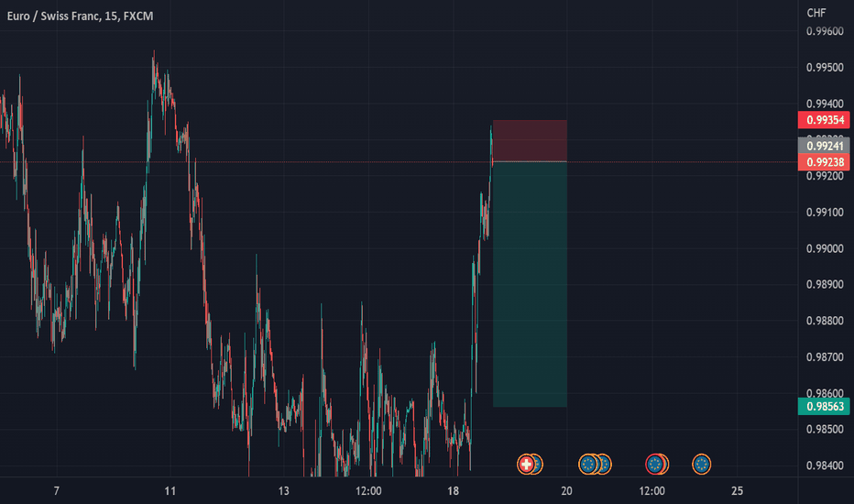This screenshot has width=854, height=504.
Task: Click the date label 18 on time axis
Action: pyautogui.click(x=454, y=491)
